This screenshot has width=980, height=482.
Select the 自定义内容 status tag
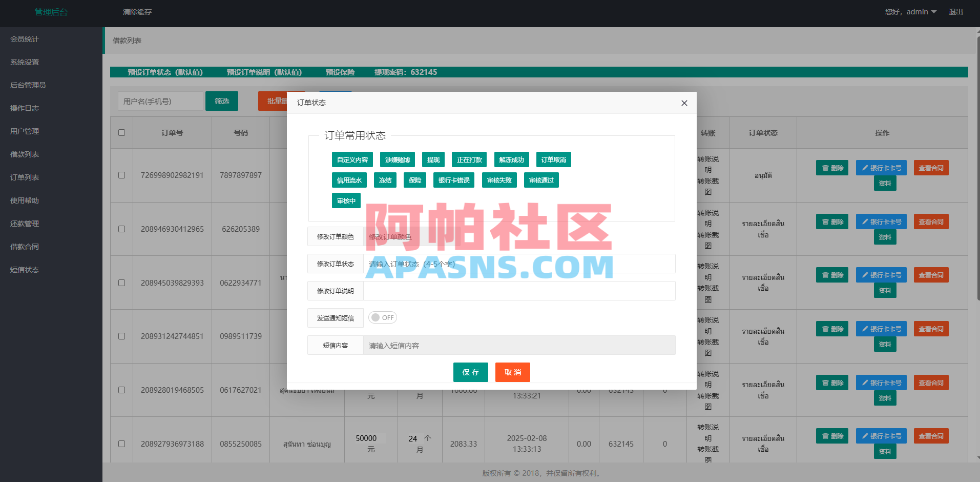pos(352,159)
